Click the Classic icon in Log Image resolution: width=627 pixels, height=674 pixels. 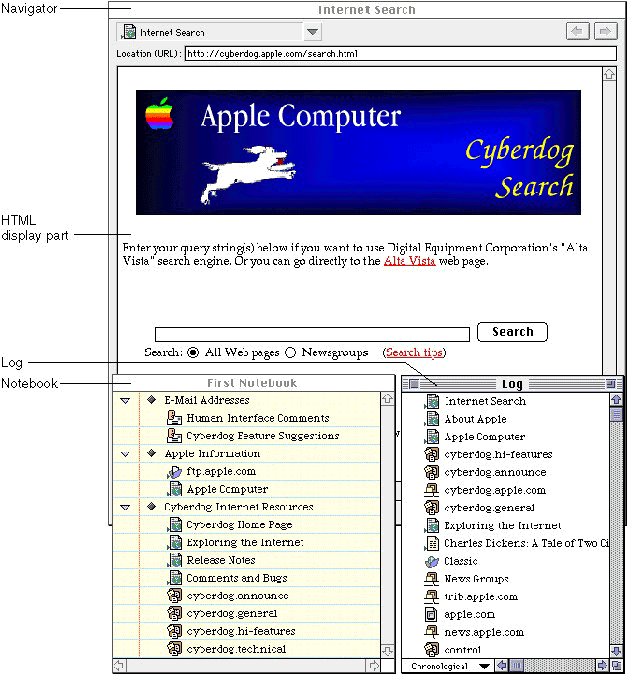coord(431,561)
